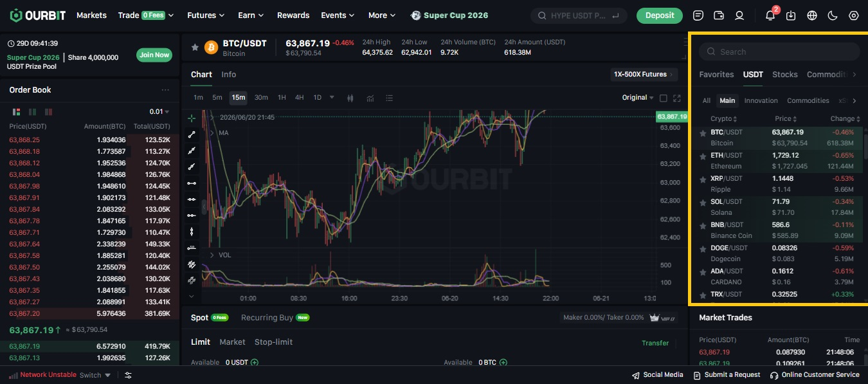Viewport: 868px width, 384px height.
Task: Toggle favorite star for ETH/USDT row
Action: click(703, 156)
